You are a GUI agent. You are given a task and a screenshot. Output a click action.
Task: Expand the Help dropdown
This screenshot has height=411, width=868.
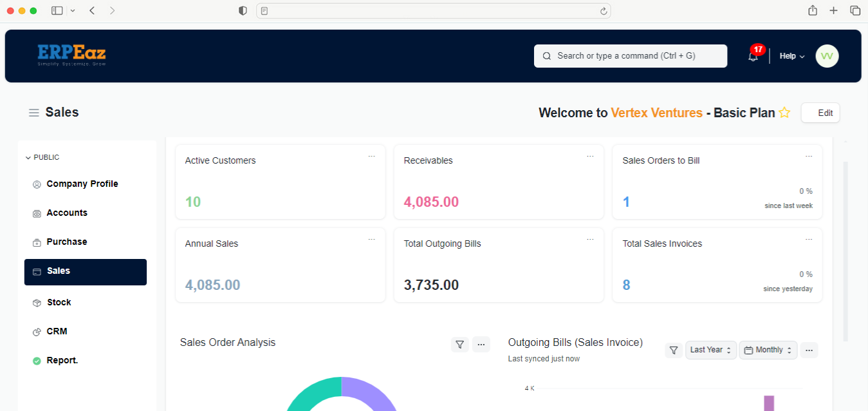click(x=791, y=56)
